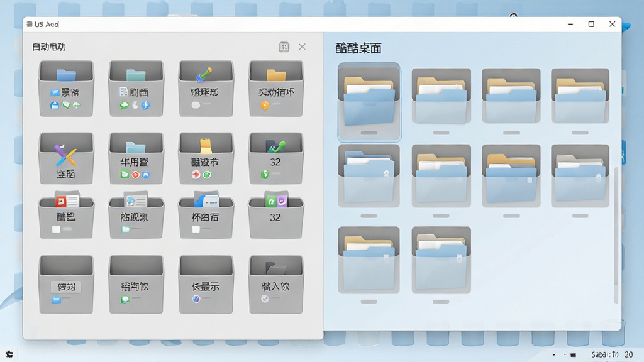The height and width of the screenshot is (362, 644).
Task: Open the top-row bin with the blue folder
Action: click(66, 88)
